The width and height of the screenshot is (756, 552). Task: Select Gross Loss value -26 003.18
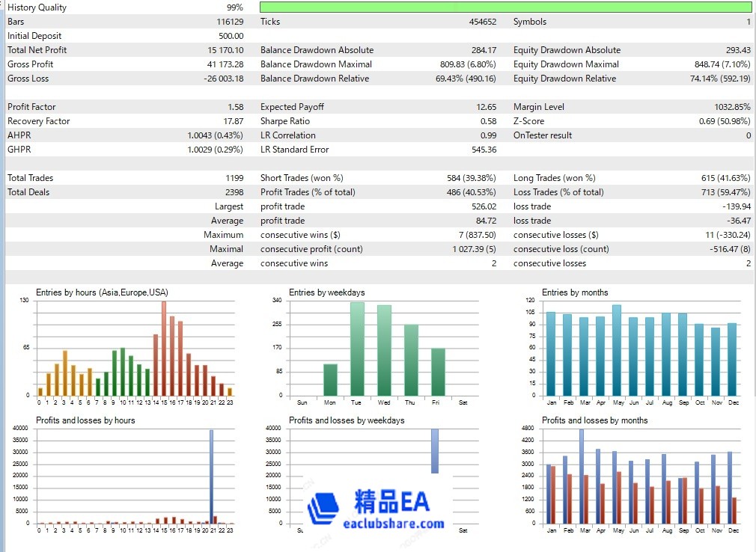click(224, 79)
